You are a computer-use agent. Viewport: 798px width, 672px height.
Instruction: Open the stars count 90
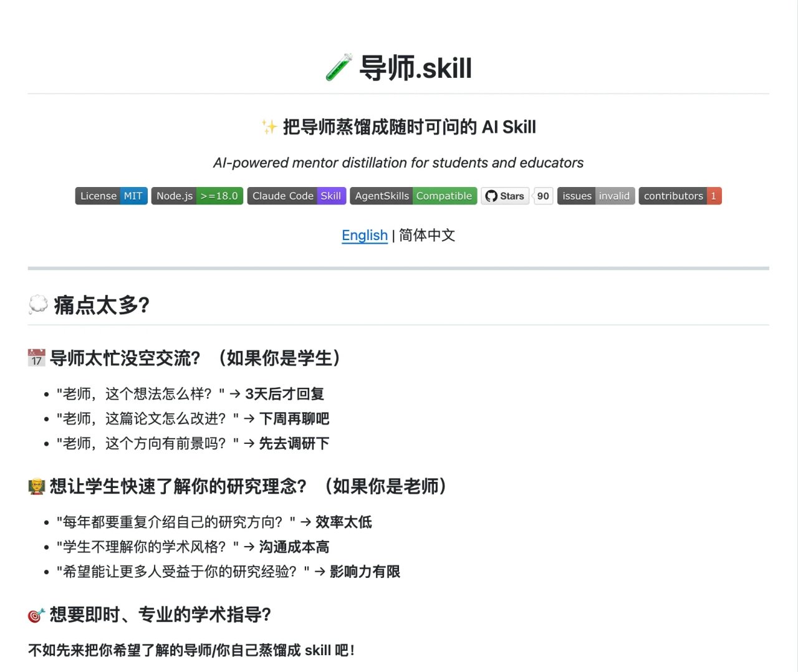tap(543, 196)
